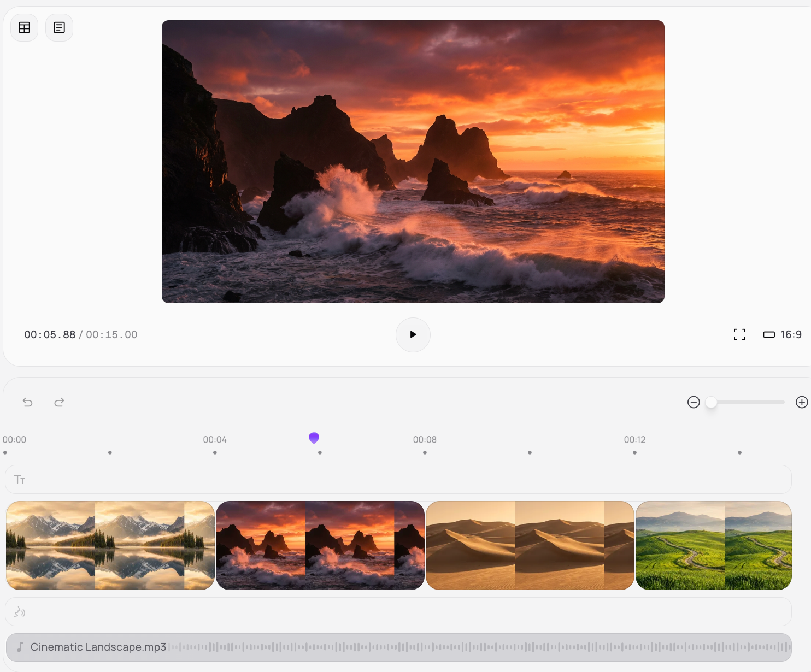Undo the last edit
Screen dimensions: 811x672
(28, 402)
